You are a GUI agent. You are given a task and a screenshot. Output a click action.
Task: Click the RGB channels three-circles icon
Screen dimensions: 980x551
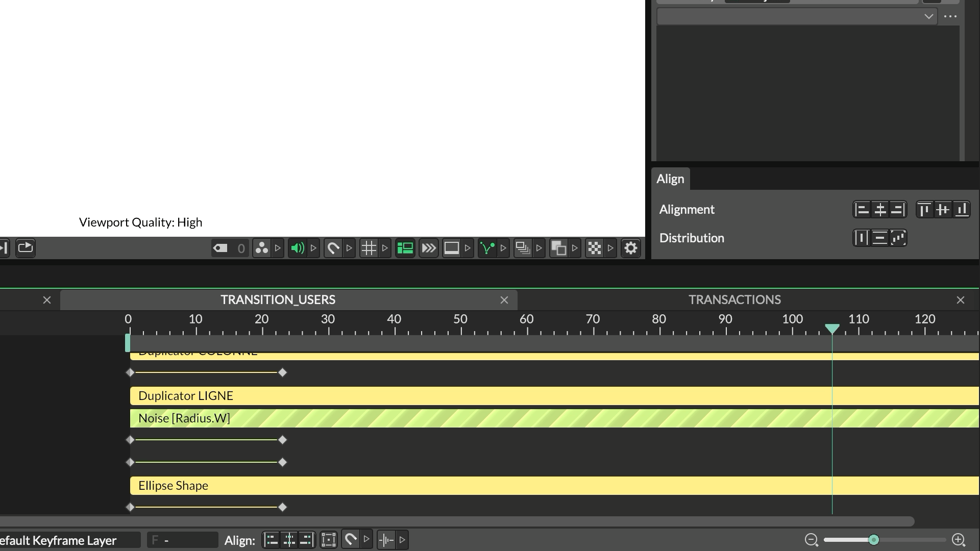pyautogui.click(x=261, y=248)
